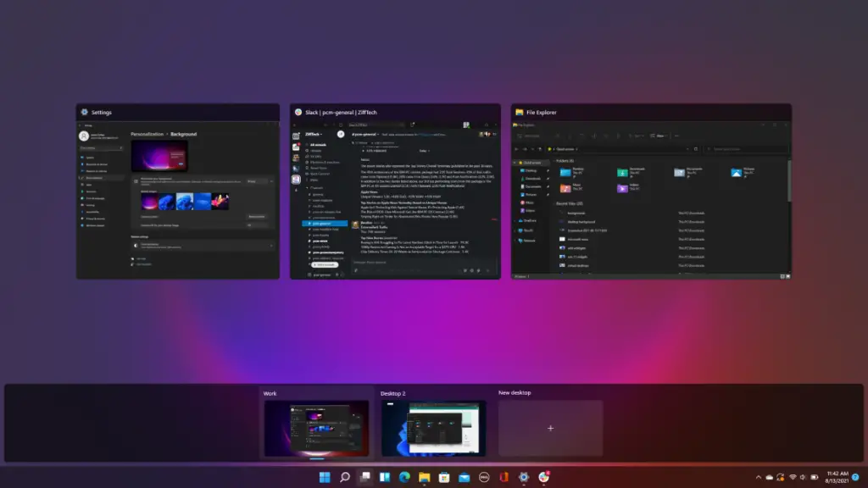Open the Microsoft Store from the taskbar
This screenshot has width=868, height=488.
[x=443, y=477]
